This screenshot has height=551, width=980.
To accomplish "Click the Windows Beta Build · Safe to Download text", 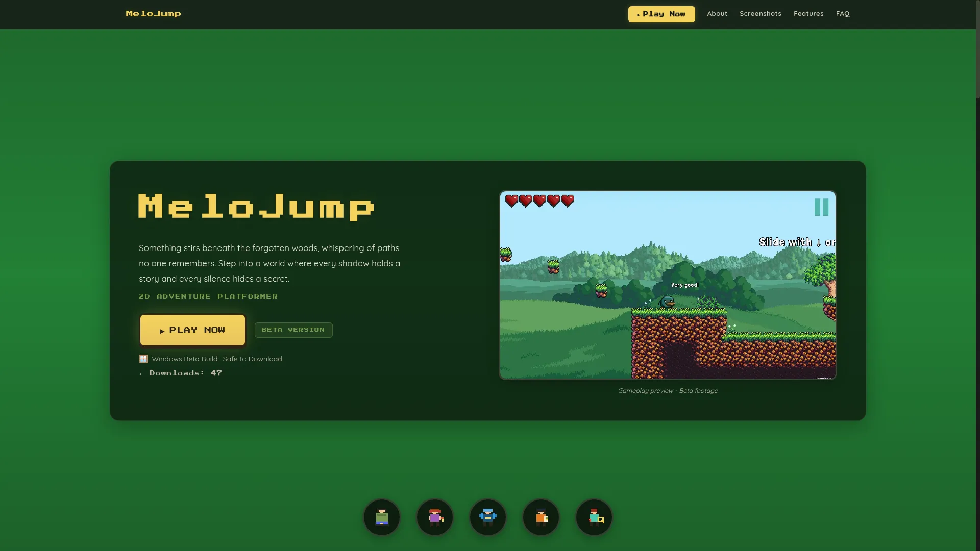I will [217, 359].
